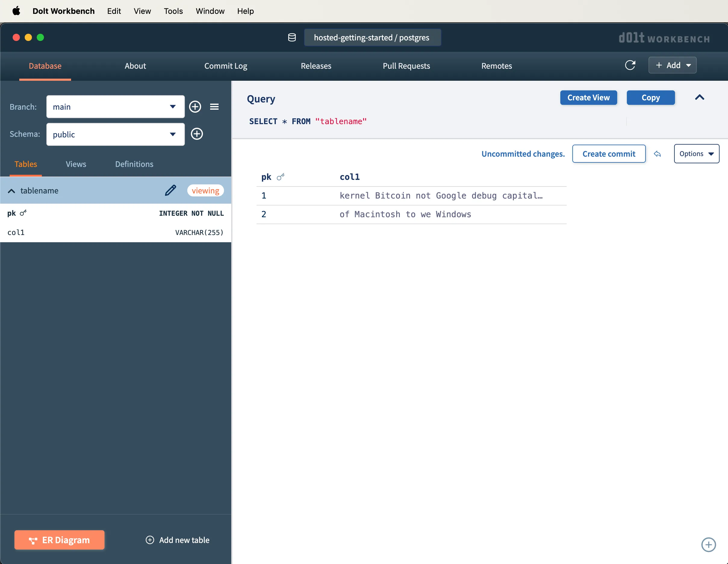
Task: Switch to the Views tab
Action: click(76, 164)
